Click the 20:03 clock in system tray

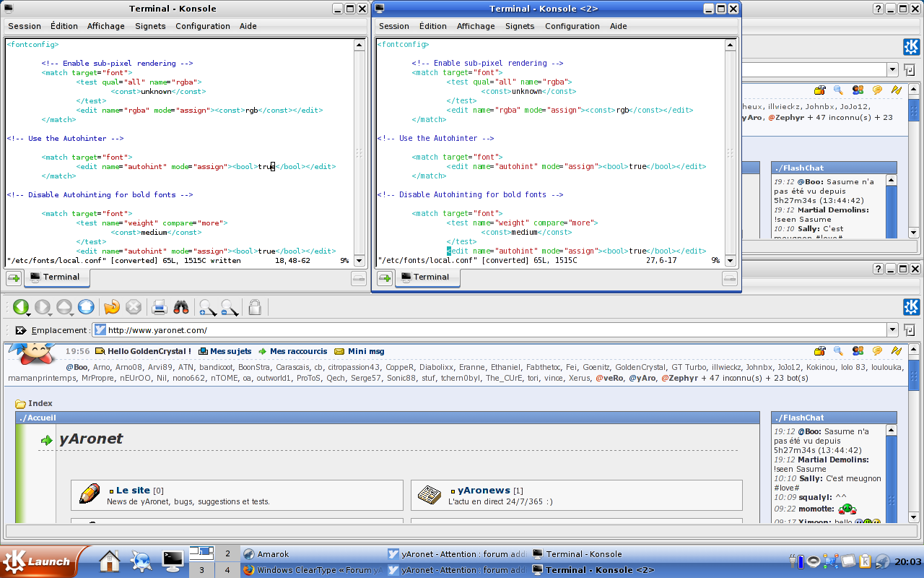(908, 562)
